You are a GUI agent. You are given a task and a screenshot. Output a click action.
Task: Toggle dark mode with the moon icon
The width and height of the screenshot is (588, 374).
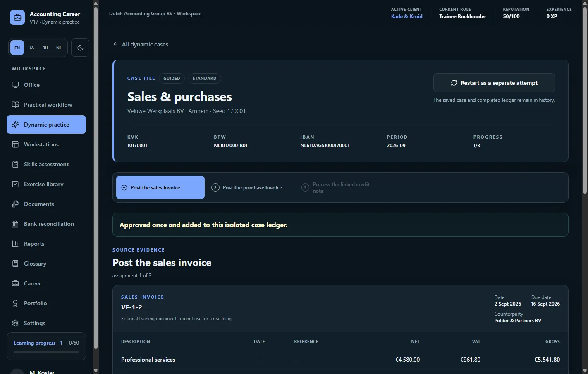[80, 48]
